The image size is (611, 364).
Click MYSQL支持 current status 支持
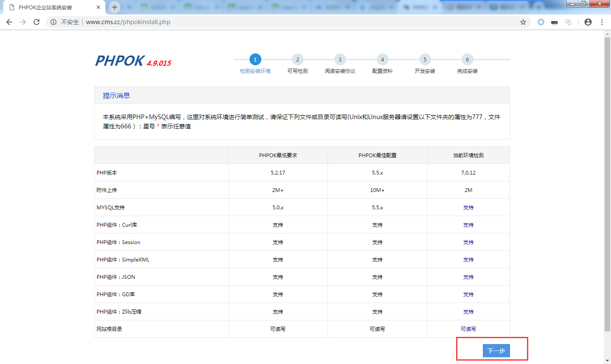click(468, 208)
